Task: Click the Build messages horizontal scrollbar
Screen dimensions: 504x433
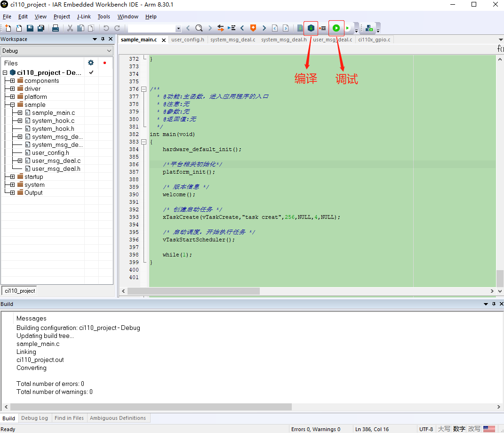Action: click(151, 407)
